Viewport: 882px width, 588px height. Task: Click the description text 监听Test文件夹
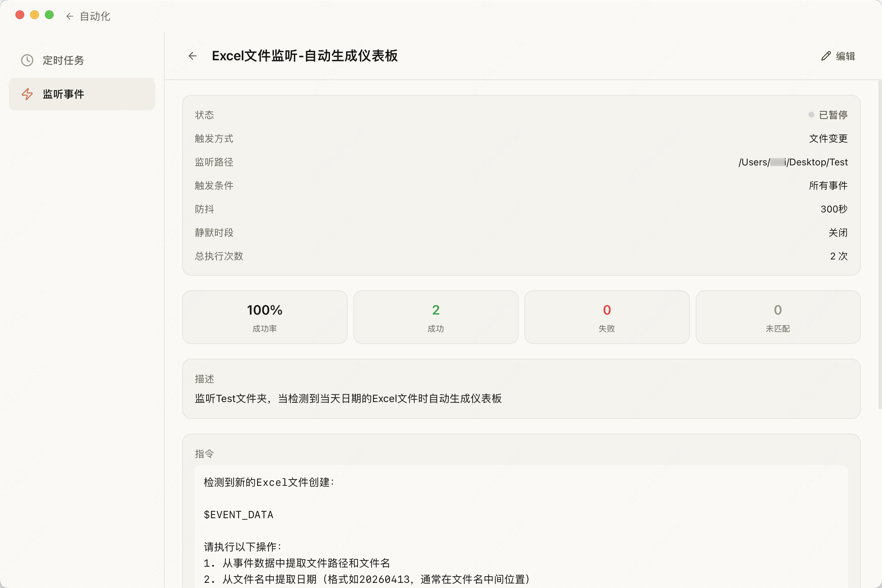(348, 398)
